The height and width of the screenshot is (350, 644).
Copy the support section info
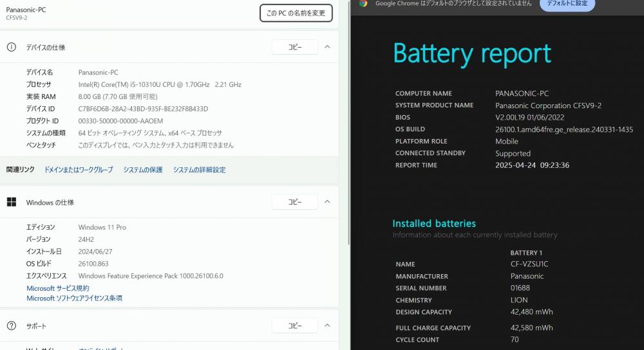pos(294,326)
